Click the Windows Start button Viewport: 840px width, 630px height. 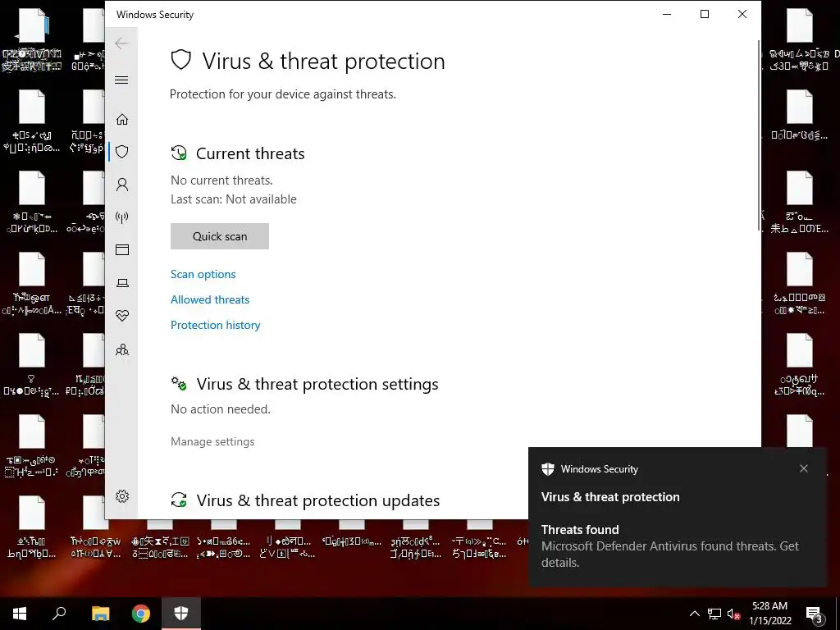tap(20, 614)
